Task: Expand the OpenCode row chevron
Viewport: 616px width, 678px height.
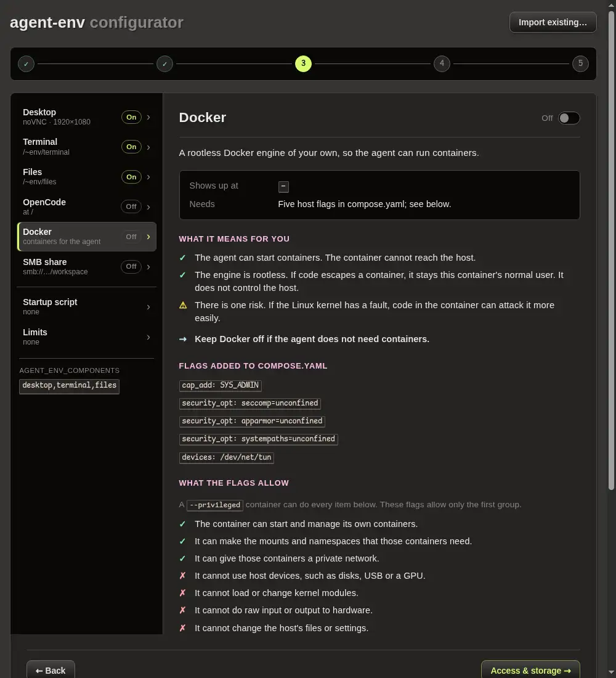Action: tap(148, 206)
